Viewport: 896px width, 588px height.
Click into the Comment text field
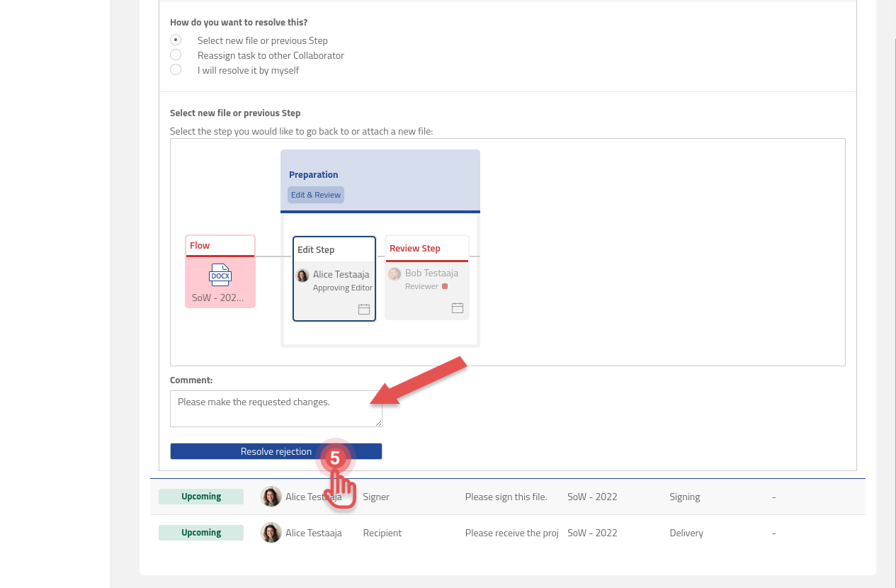pos(276,409)
